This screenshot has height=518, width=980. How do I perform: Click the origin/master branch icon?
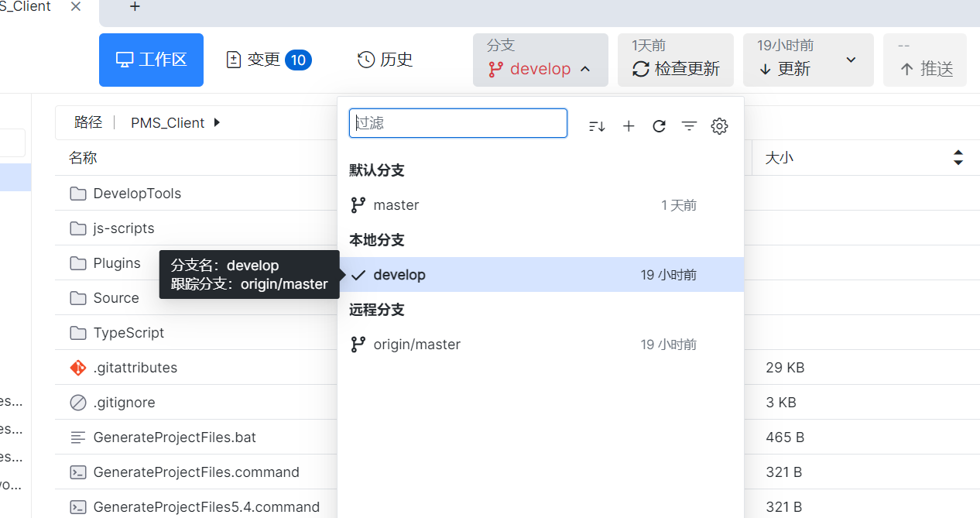[358, 345]
